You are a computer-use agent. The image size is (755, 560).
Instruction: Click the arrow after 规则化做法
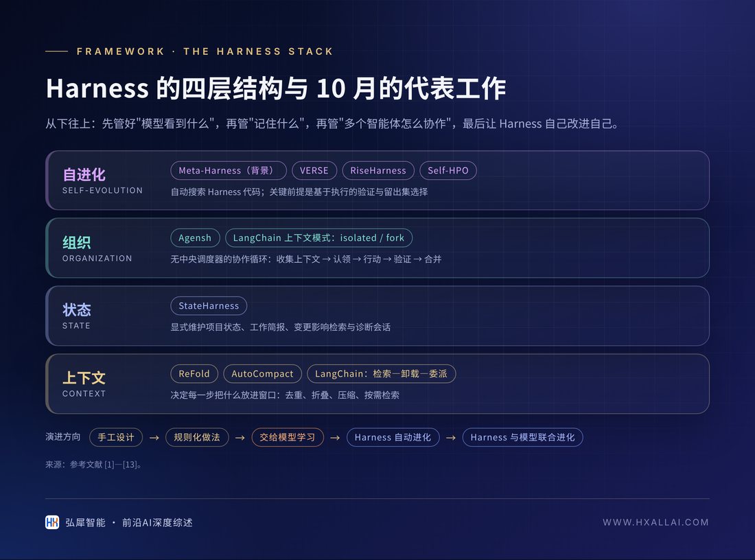click(240, 438)
